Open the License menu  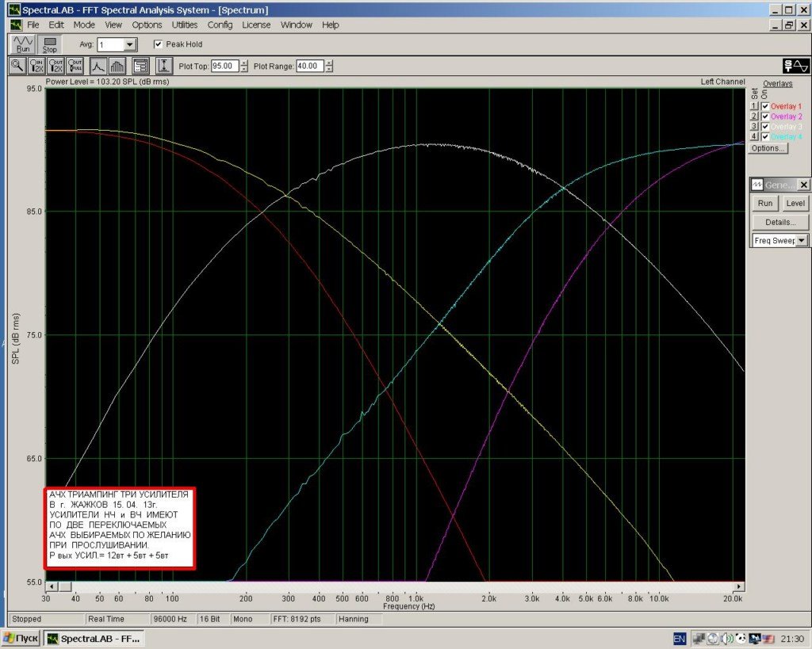[x=256, y=25]
